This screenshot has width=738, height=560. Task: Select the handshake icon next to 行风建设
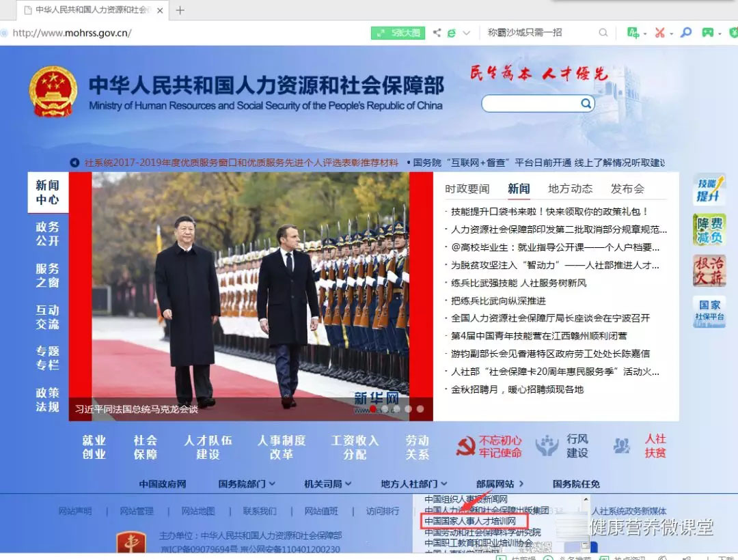[x=547, y=445]
